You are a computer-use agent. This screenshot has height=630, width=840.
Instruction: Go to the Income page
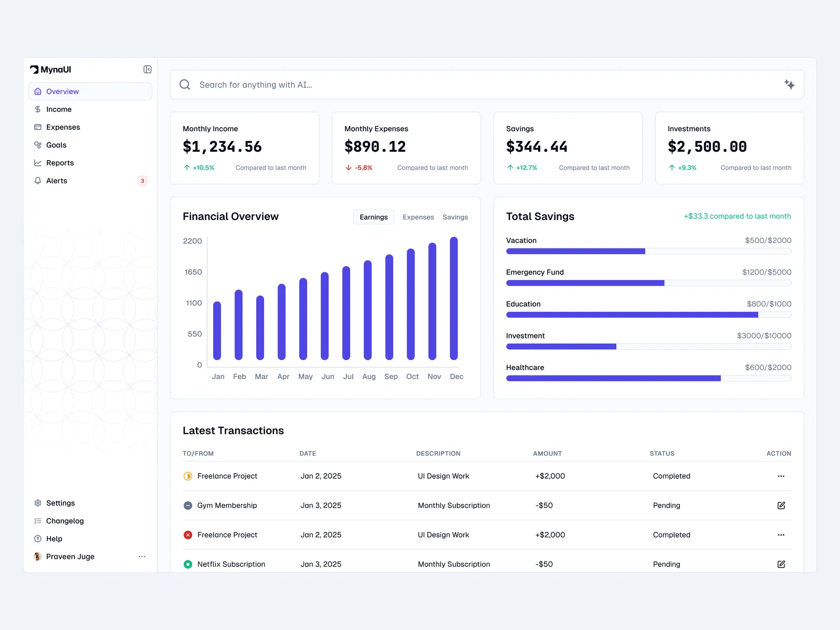pyautogui.click(x=59, y=109)
